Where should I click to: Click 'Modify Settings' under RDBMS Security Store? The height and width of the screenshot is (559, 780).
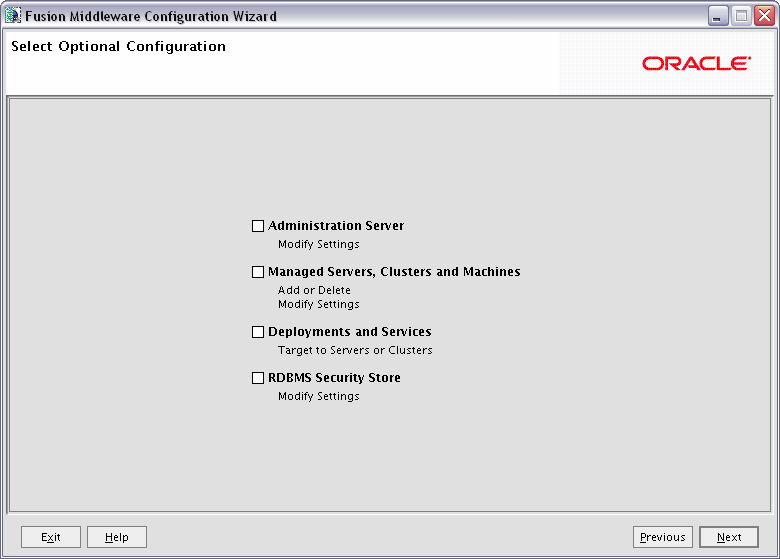click(319, 396)
